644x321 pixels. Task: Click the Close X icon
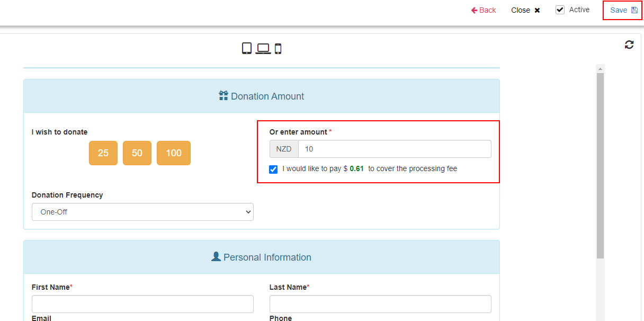click(537, 10)
